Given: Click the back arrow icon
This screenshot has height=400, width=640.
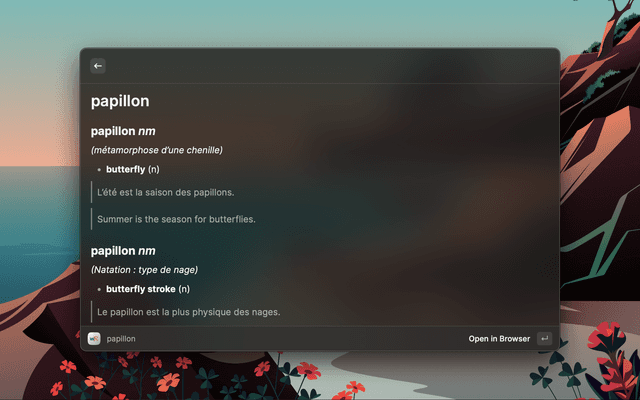Looking at the screenshot, I should coord(98,66).
